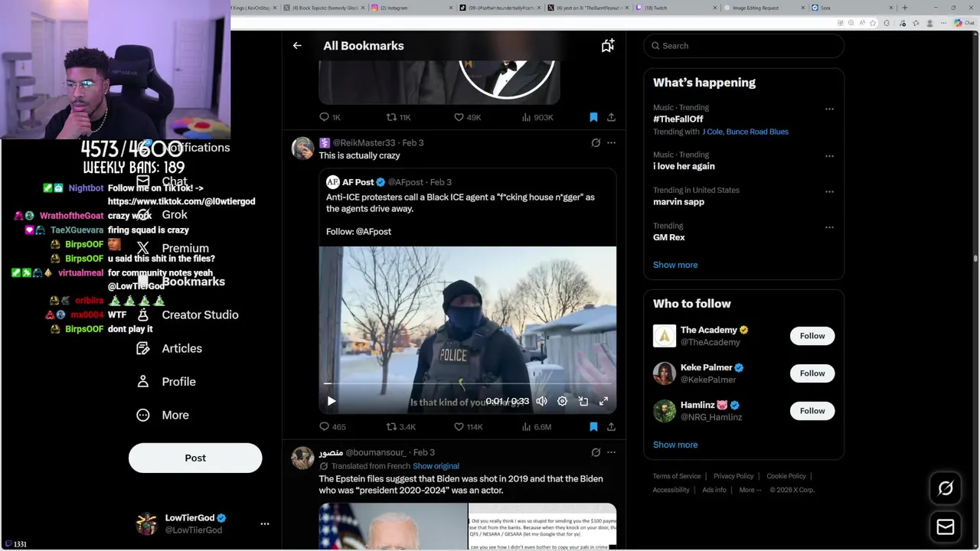Reply to the post with 465 comments
The height and width of the screenshot is (551, 980).
click(332, 426)
